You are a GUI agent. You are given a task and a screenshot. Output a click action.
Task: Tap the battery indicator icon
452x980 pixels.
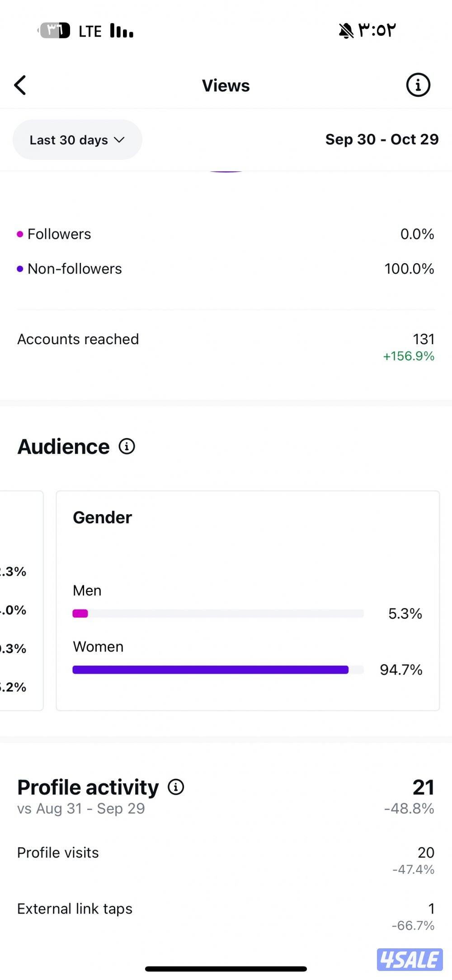(x=54, y=30)
